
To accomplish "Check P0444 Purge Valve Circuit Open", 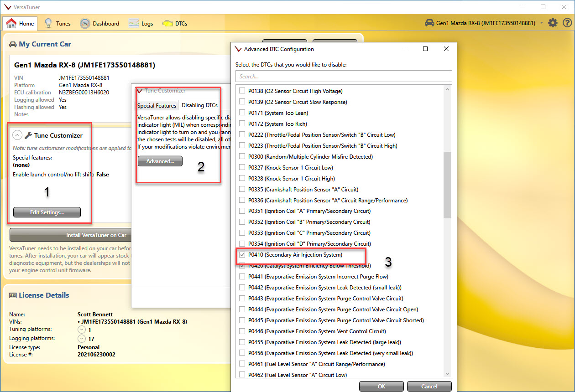I will pos(242,309).
